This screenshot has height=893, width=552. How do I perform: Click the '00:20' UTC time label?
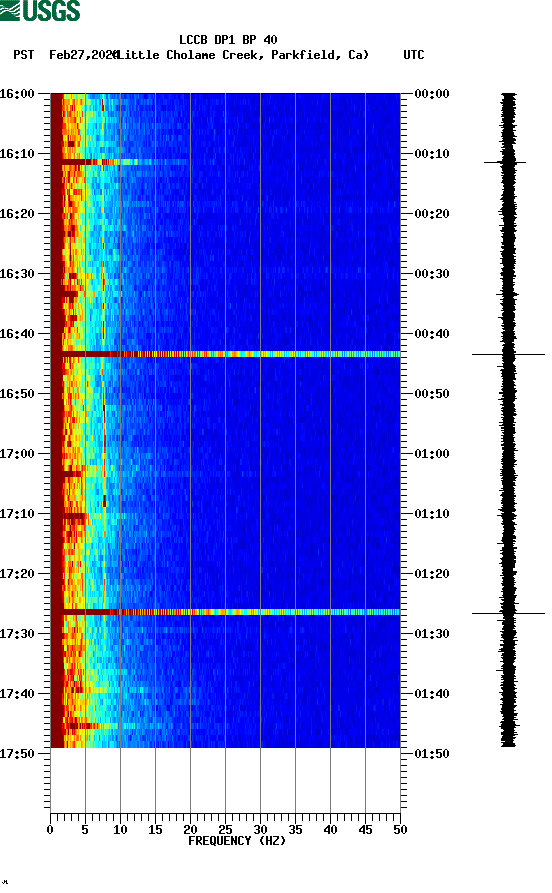pyautogui.click(x=432, y=214)
